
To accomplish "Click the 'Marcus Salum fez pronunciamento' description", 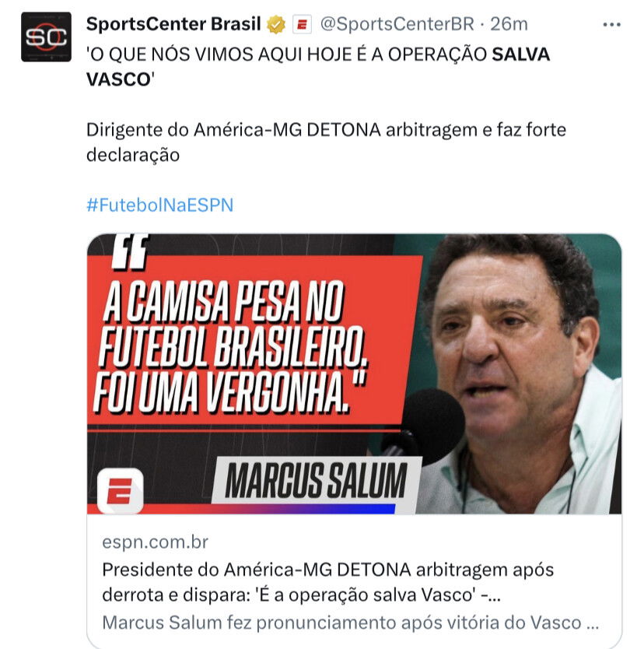I will click(x=350, y=623).
